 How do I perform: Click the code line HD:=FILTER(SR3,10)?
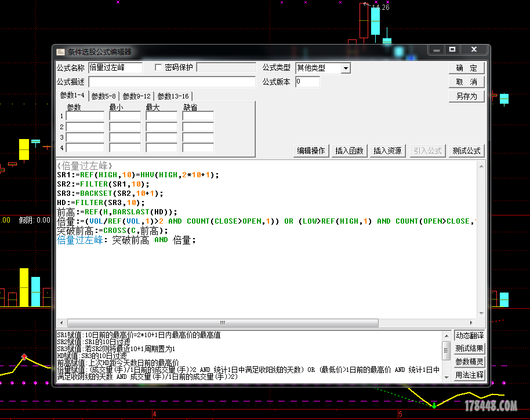pyautogui.click(x=101, y=203)
